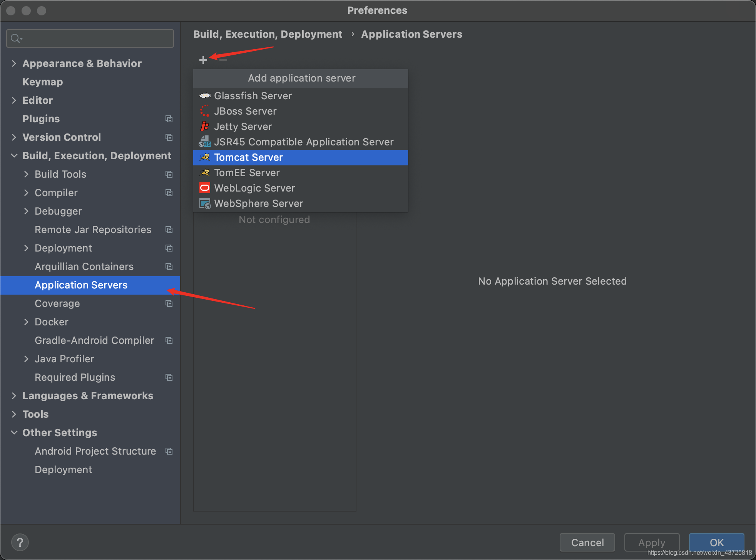Click the plus icon to add server
The width and height of the screenshot is (756, 560).
coord(203,60)
